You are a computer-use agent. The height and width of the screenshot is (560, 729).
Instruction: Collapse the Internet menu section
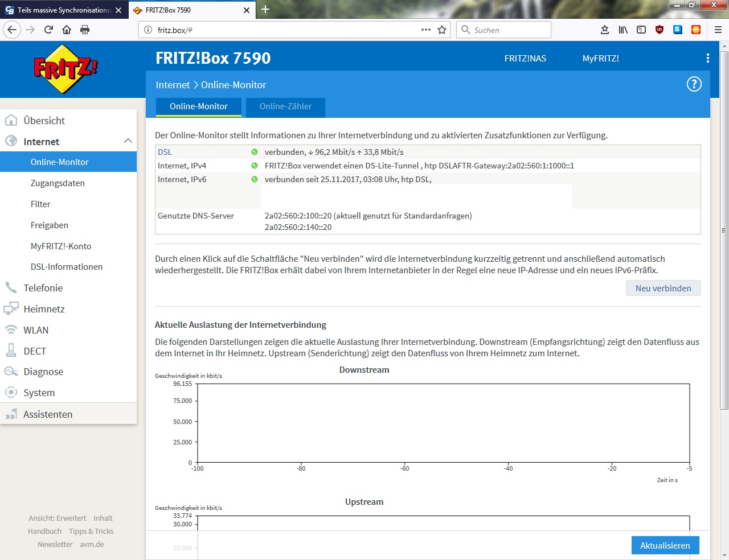coord(128,141)
